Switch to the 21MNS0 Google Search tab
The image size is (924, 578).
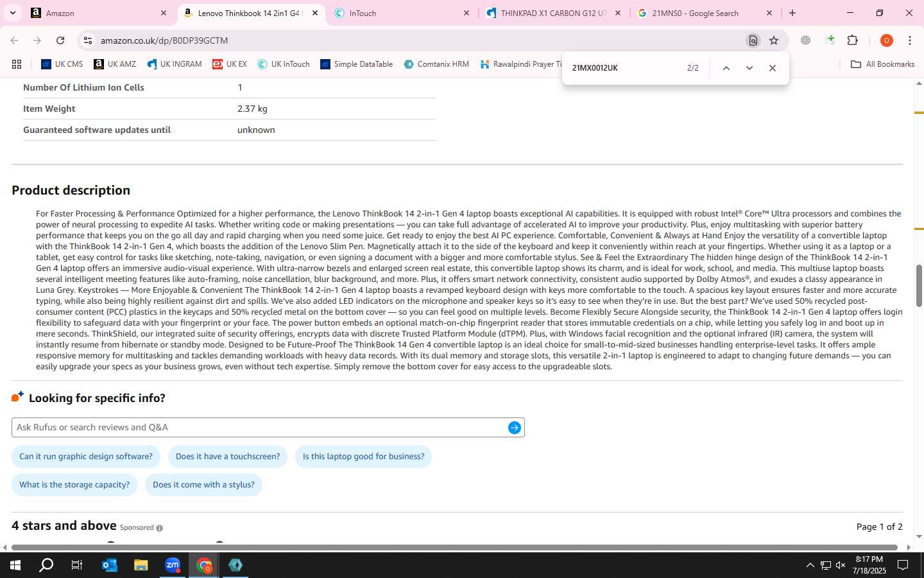[x=706, y=13]
